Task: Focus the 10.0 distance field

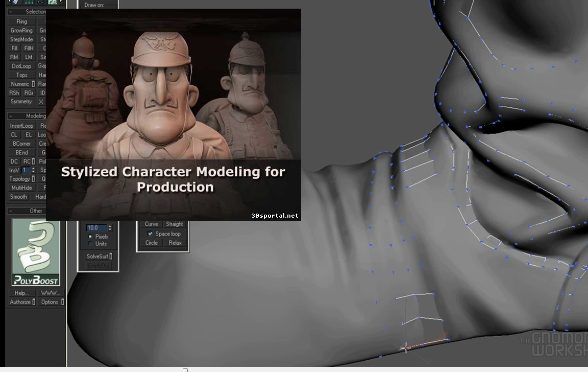Action: coord(96,228)
